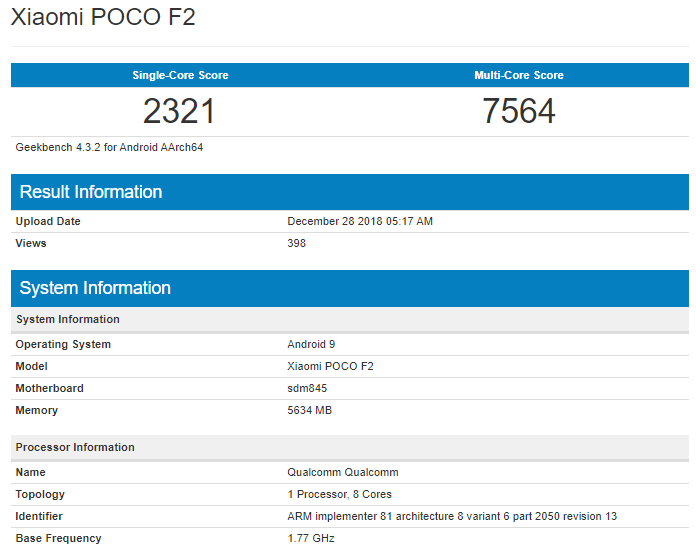Image resolution: width=696 pixels, height=552 pixels.
Task: Click the Multi-Core Score header
Action: pyautogui.click(x=519, y=75)
